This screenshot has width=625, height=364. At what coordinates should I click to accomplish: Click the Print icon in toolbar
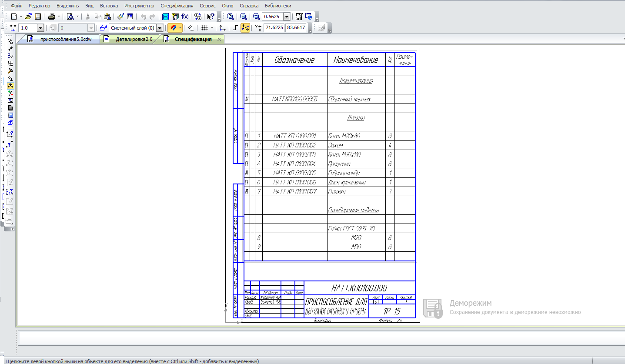(51, 17)
